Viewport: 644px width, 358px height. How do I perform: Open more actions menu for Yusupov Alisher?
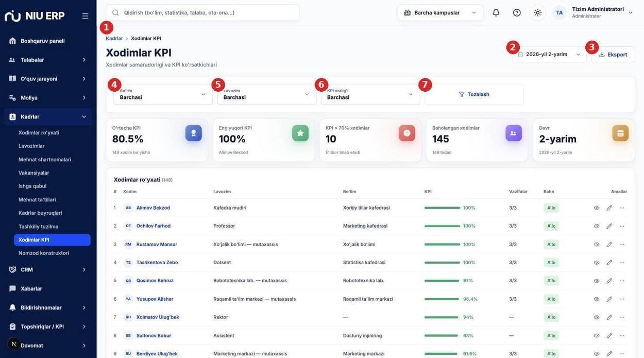tap(622, 299)
